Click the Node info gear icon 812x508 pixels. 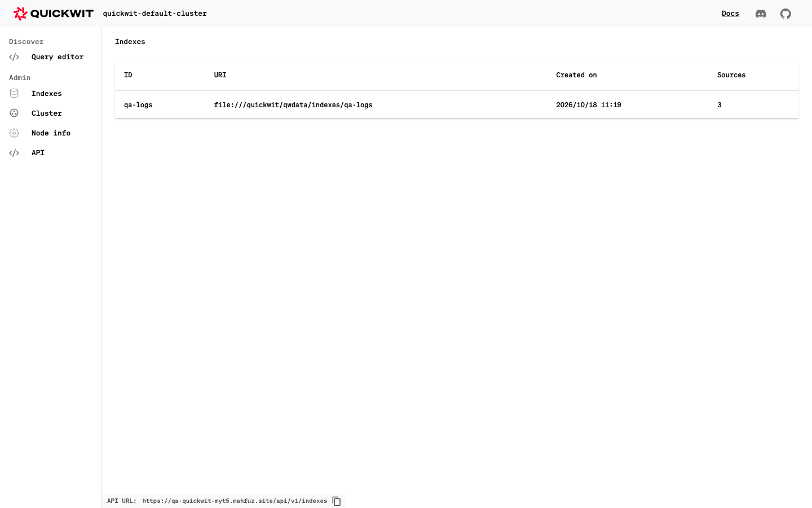14,133
